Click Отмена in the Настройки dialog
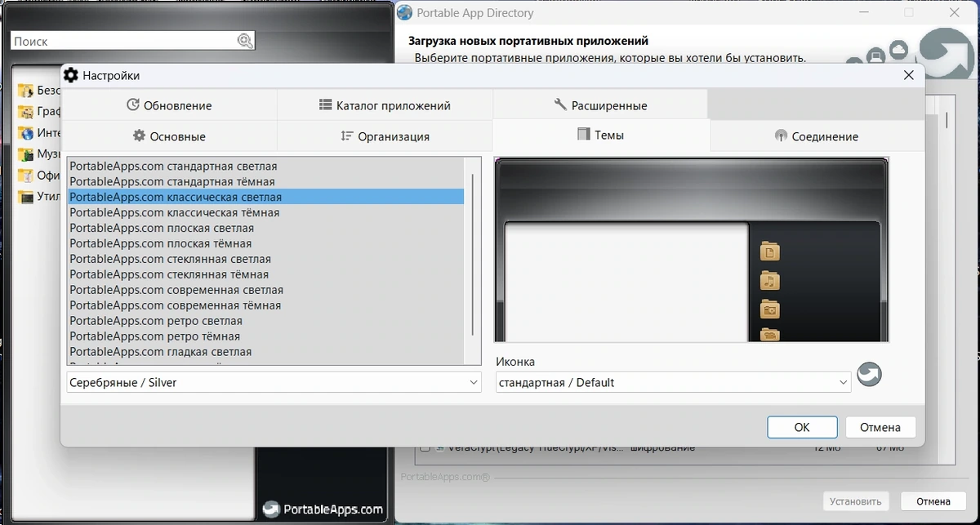Image resolution: width=980 pixels, height=525 pixels. 880,427
